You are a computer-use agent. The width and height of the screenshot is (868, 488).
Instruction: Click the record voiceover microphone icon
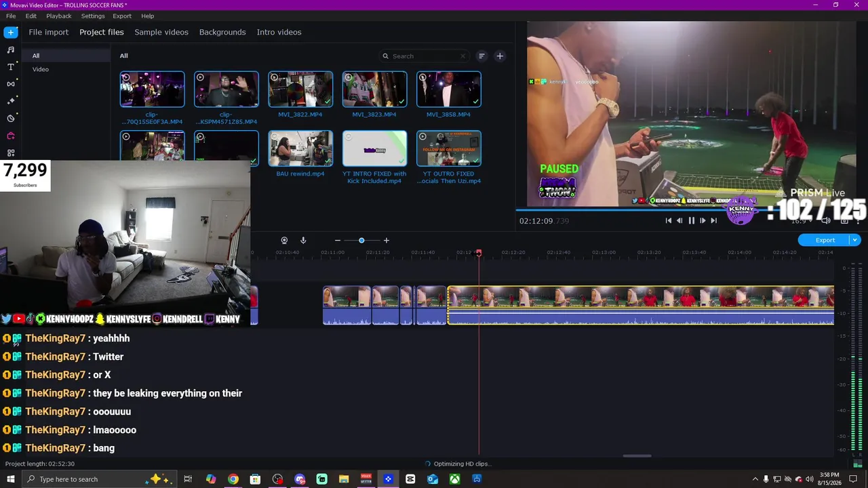(303, 241)
